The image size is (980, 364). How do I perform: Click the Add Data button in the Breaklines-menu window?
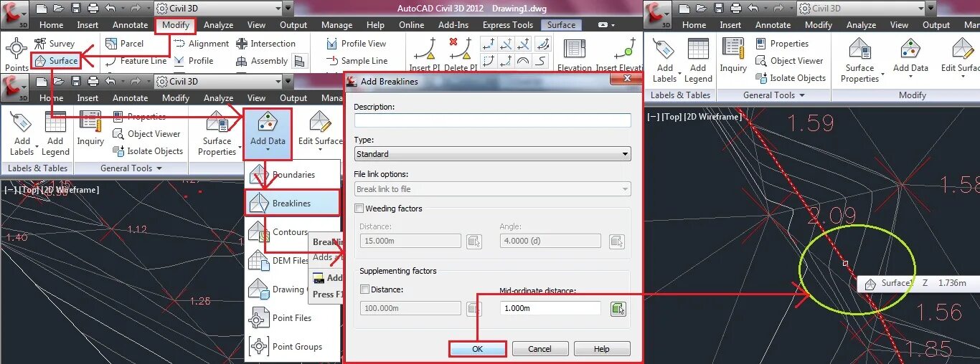pyautogui.click(x=268, y=134)
